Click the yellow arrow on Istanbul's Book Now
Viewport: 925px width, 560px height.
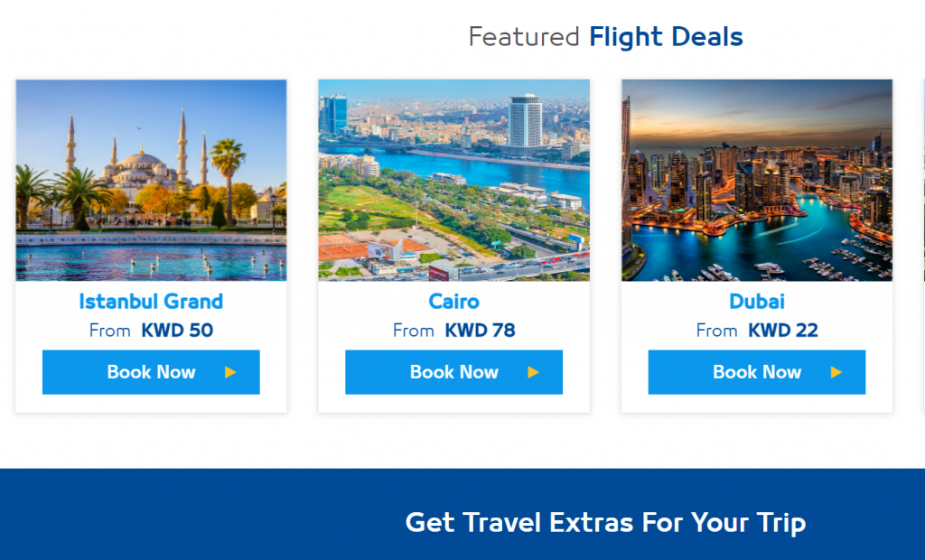(x=230, y=372)
